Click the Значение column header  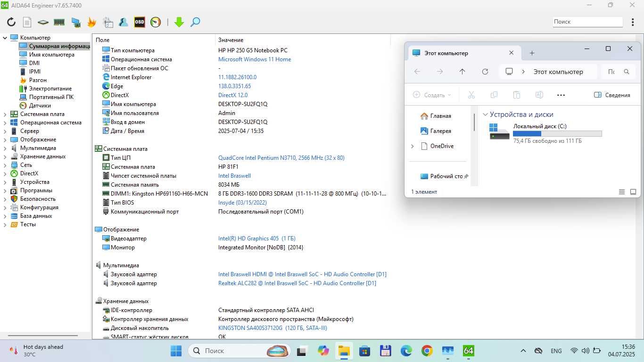click(231, 40)
